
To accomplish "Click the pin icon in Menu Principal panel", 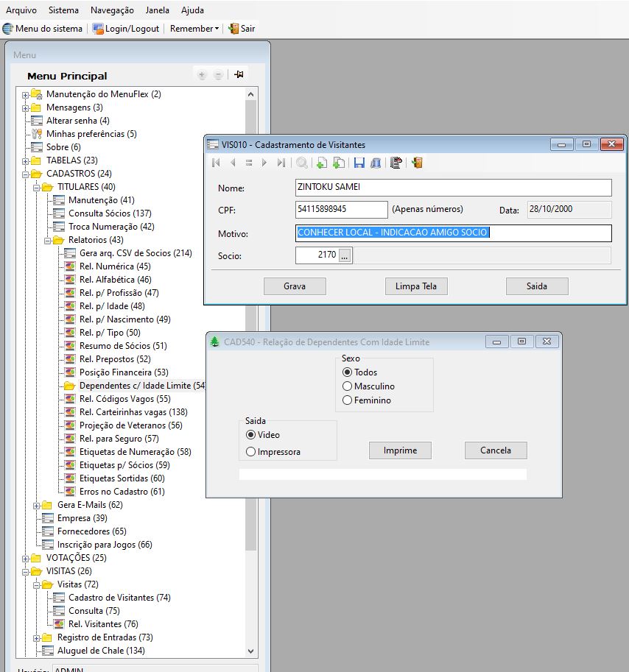I will (x=239, y=74).
